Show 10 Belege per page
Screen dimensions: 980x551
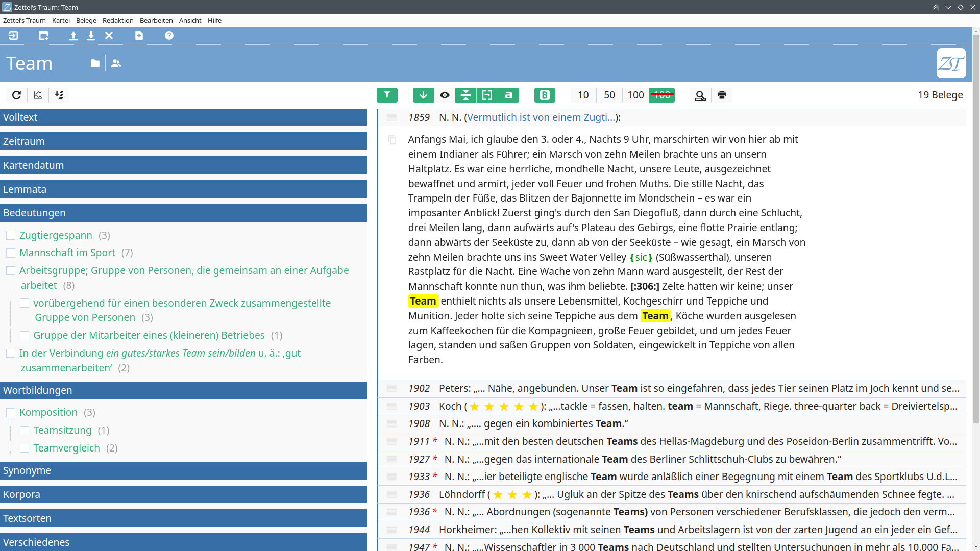[x=583, y=95]
